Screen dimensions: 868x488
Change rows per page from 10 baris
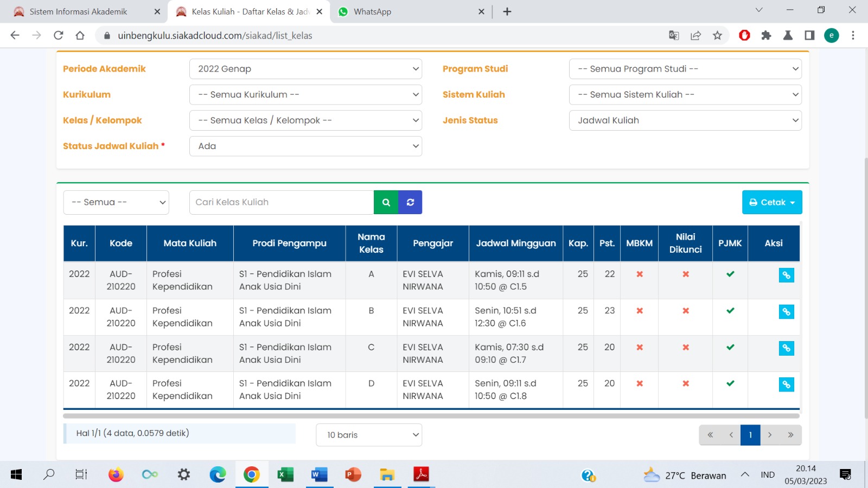369,435
